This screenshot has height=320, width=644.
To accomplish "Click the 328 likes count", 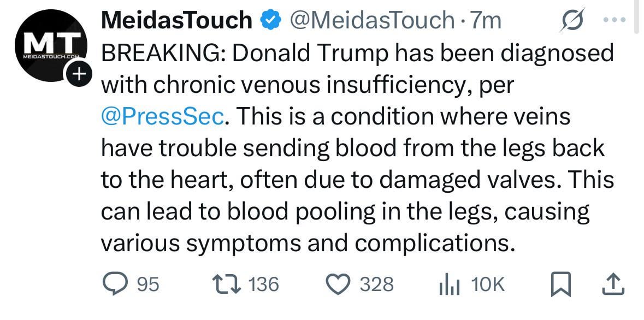I will click(x=377, y=285).
